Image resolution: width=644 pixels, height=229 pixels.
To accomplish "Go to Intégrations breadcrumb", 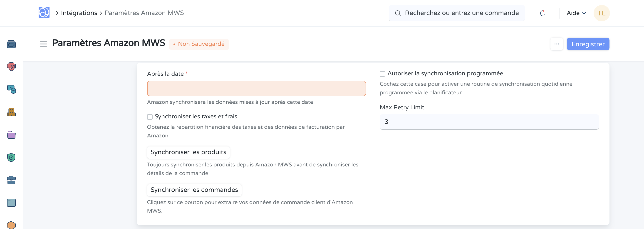I will 79,13.
